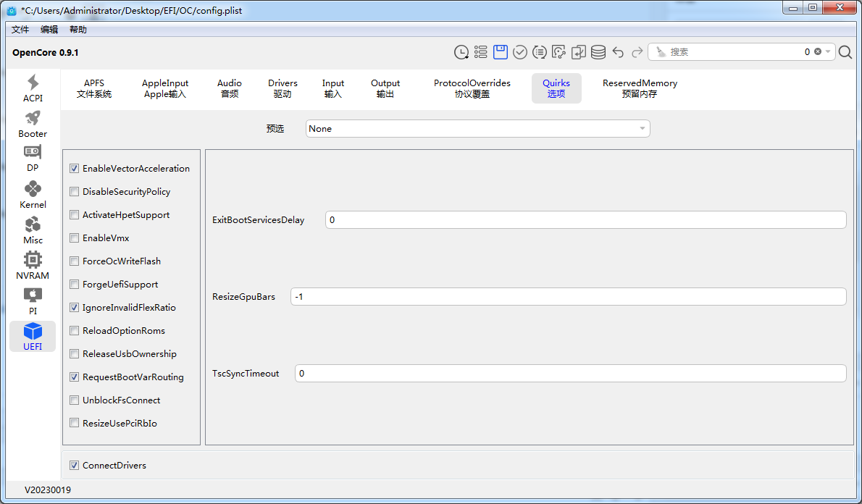This screenshot has height=504, width=862.
Task: Enable the ReleaseUsbOwnership checkbox
Action: pyautogui.click(x=75, y=354)
